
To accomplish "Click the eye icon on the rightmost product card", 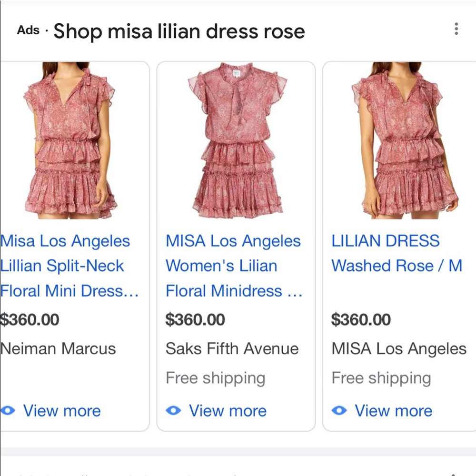I will (x=340, y=410).
